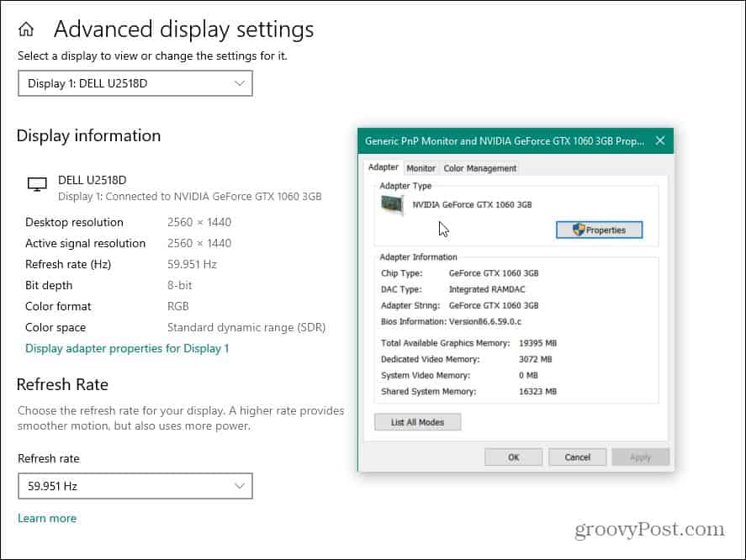
Task: Click the greyed-out Apply button
Action: tap(640, 457)
